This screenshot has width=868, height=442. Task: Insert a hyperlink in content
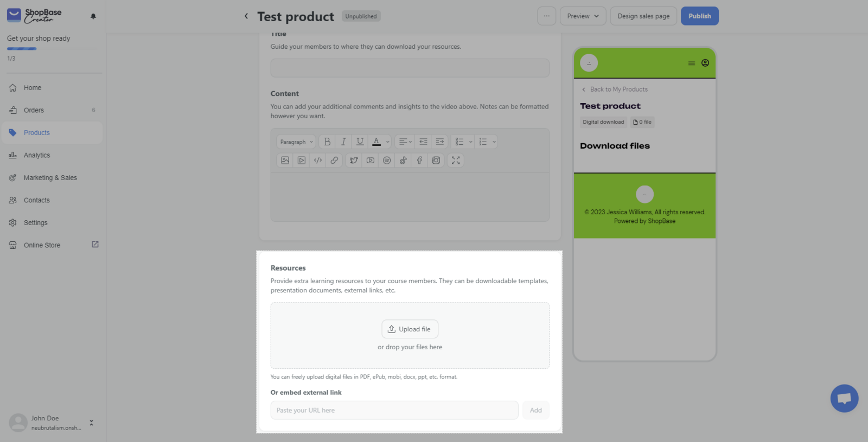coord(334,161)
